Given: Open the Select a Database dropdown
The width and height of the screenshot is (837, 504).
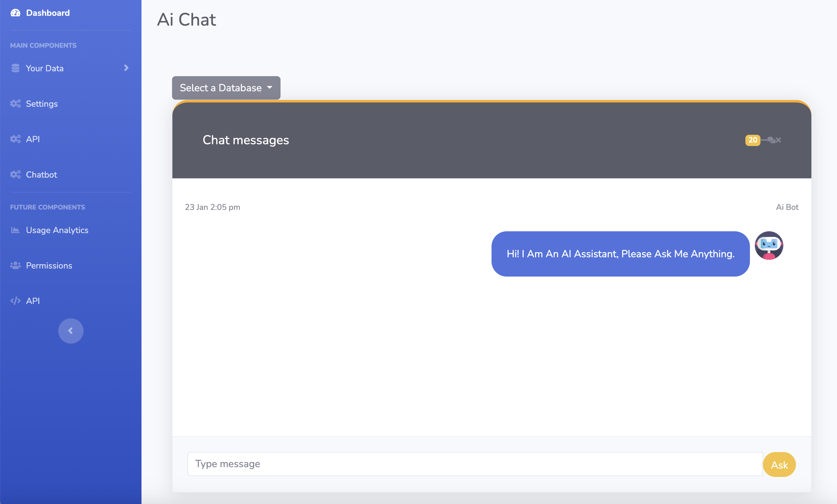Looking at the screenshot, I should [226, 88].
